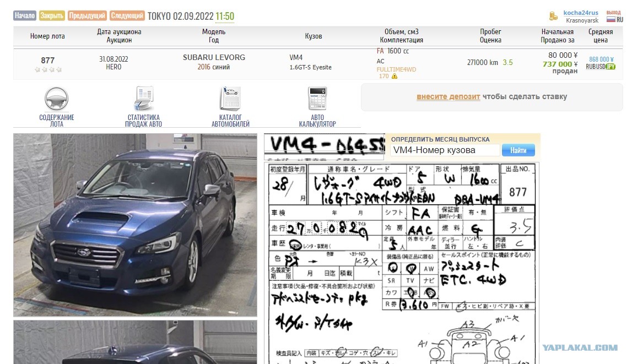Click the HERO auction name
The image size is (632, 364).
pyautogui.click(x=114, y=67)
